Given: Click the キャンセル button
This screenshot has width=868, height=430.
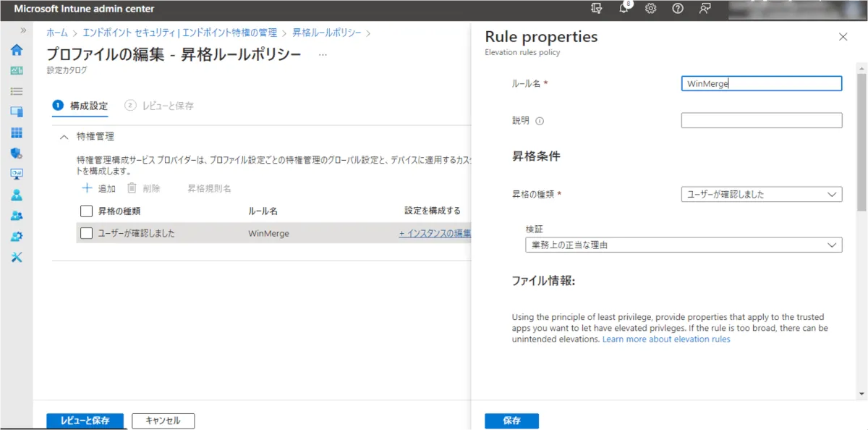Looking at the screenshot, I should point(163,421).
